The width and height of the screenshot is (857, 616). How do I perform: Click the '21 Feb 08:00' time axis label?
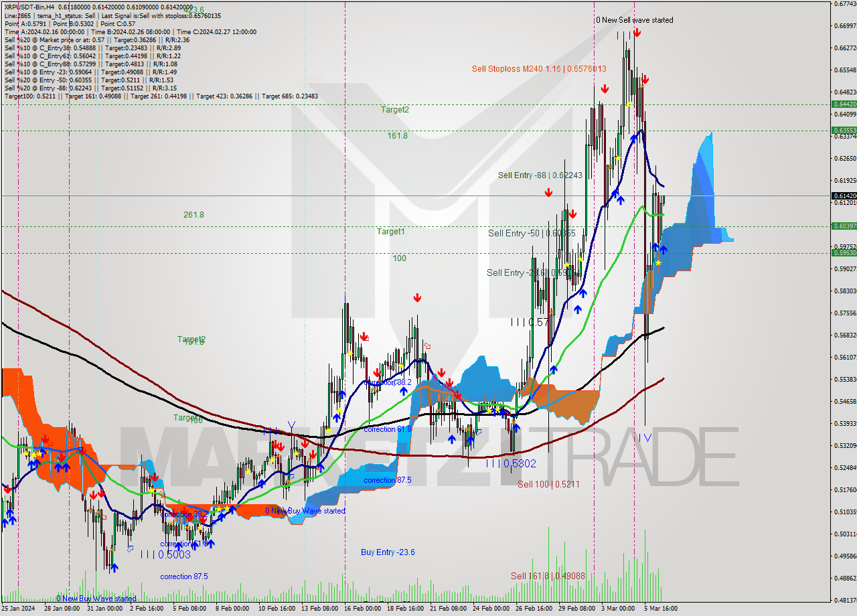[449, 609]
